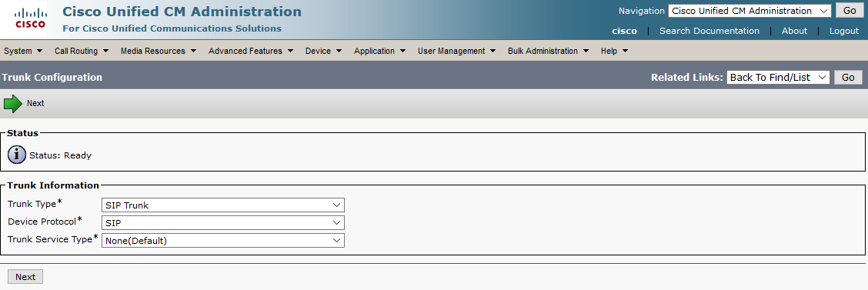The image size is (868, 290).
Task: Click the Next text in toolbar
Action: 35,104
